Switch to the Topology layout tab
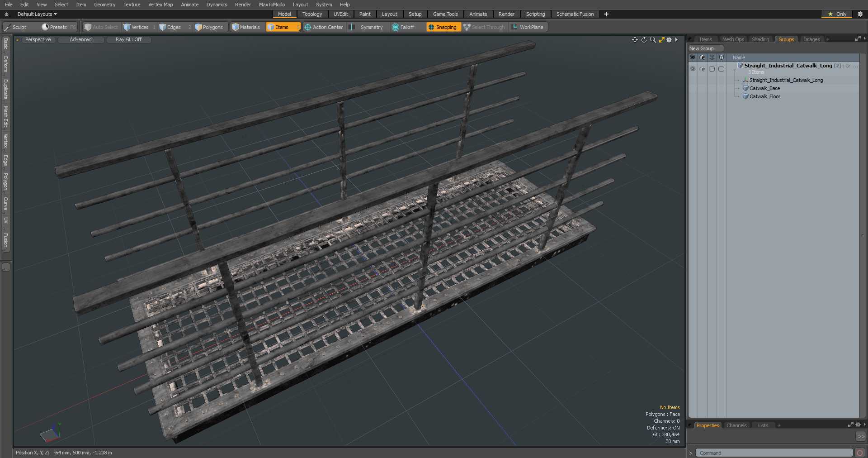Image resolution: width=868 pixels, height=458 pixels. (312, 14)
